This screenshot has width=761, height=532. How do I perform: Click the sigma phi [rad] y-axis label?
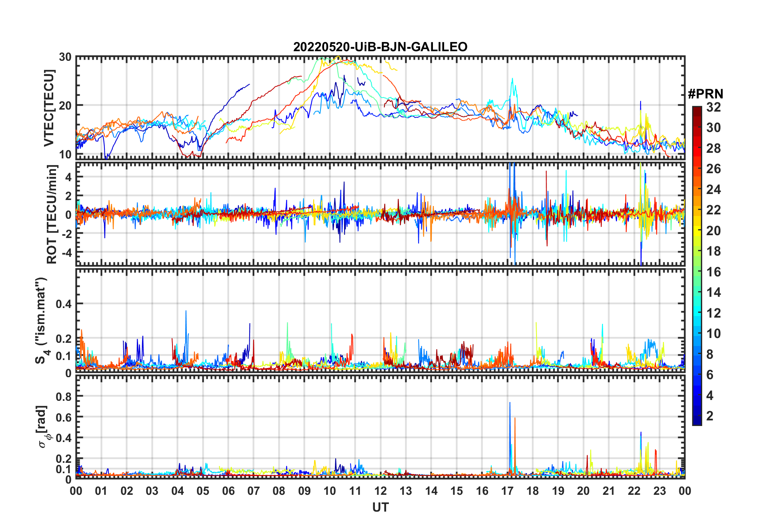pyautogui.click(x=43, y=427)
